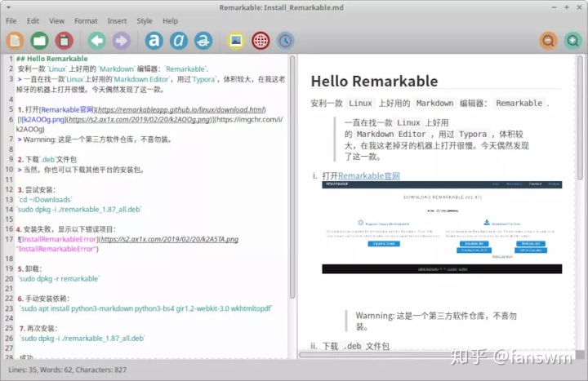Click editor line 'sudo dpkg -r remarkable'
The width and height of the screenshot is (588, 381).
pos(59,279)
